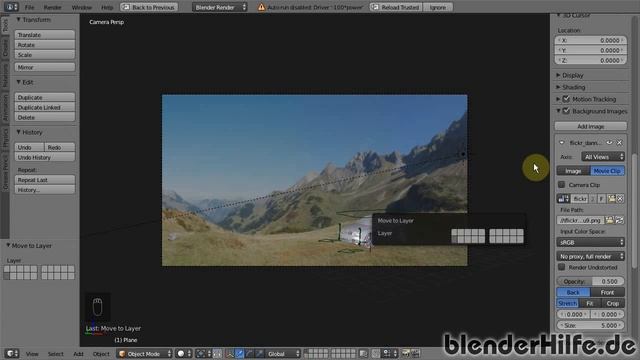Open the Render menu
This screenshot has height=360, width=640.
(x=52, y=7)
